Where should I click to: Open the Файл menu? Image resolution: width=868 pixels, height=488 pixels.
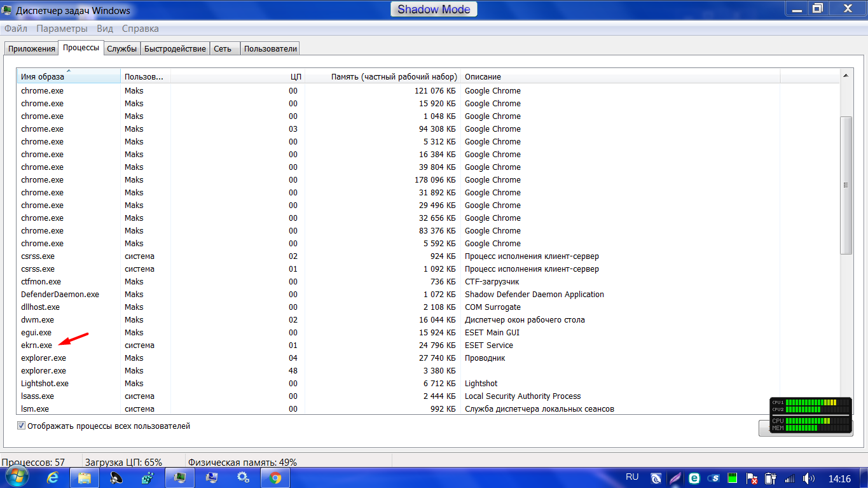point(15,29)
